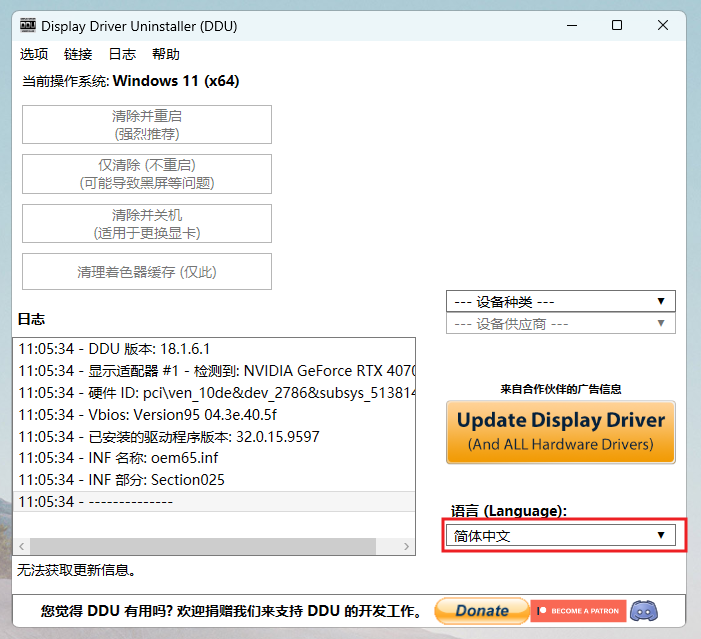Open the 简体中文 language dropdown

coord(561,535)
